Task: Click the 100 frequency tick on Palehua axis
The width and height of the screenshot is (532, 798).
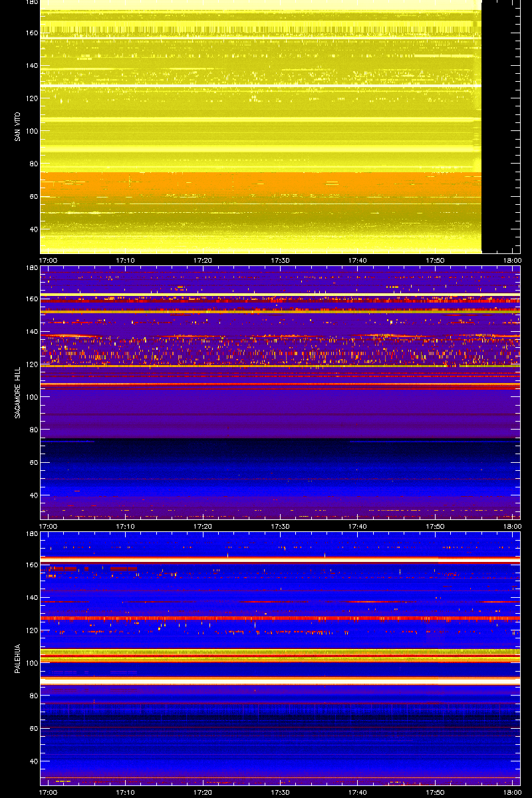Action: pyautogui.click(x=31, y=663)
